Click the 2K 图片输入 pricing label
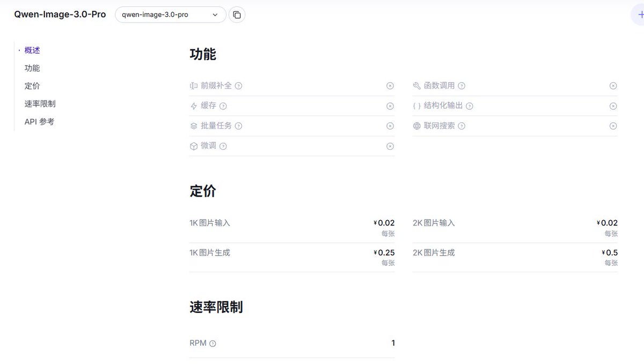This screenshot has height=364, width=644. [x=434, y=223]
